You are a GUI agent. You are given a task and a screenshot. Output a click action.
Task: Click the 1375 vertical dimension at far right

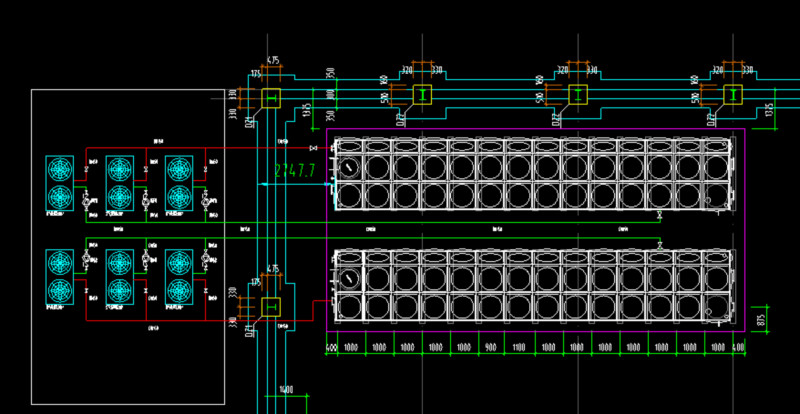pos(768,110)
